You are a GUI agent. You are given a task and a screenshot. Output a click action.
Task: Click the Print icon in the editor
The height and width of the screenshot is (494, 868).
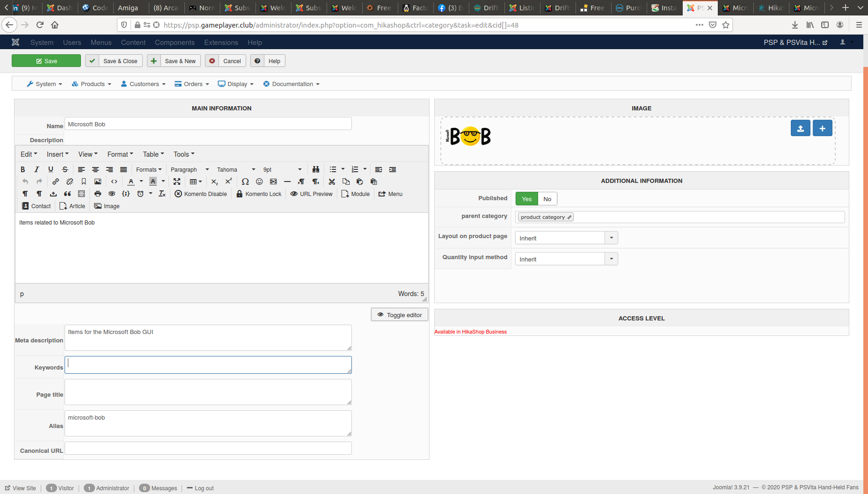[x=98, y=194]
